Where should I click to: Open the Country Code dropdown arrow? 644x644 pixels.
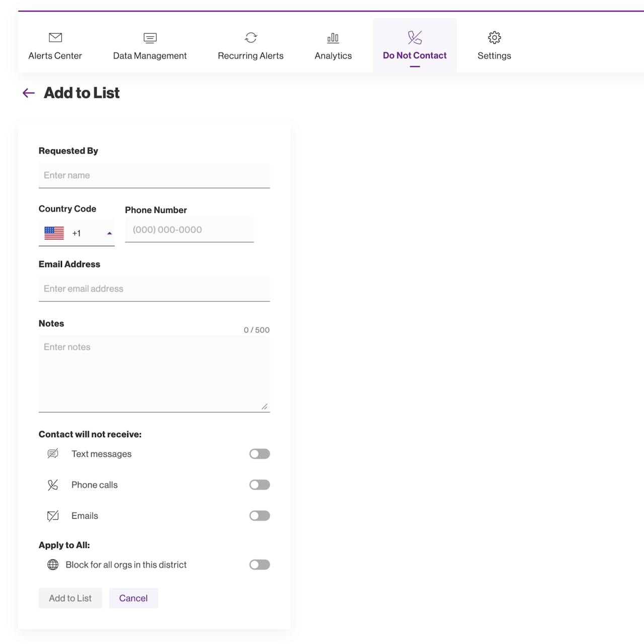[109, 233]
